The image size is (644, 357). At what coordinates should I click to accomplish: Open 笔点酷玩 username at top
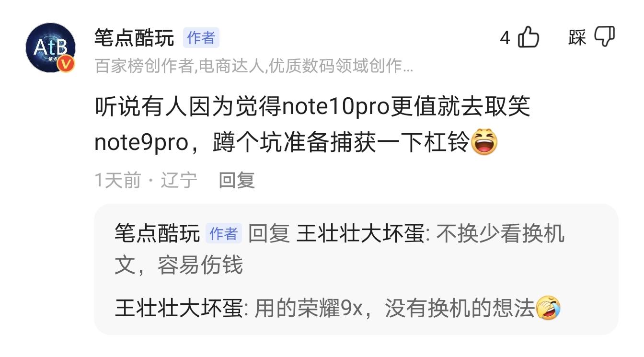(134, 38)
